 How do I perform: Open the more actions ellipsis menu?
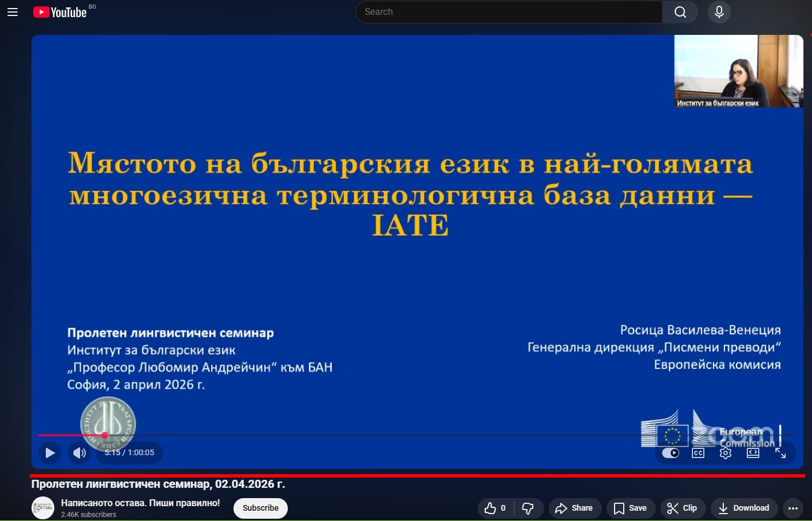(x=793, y=508)
